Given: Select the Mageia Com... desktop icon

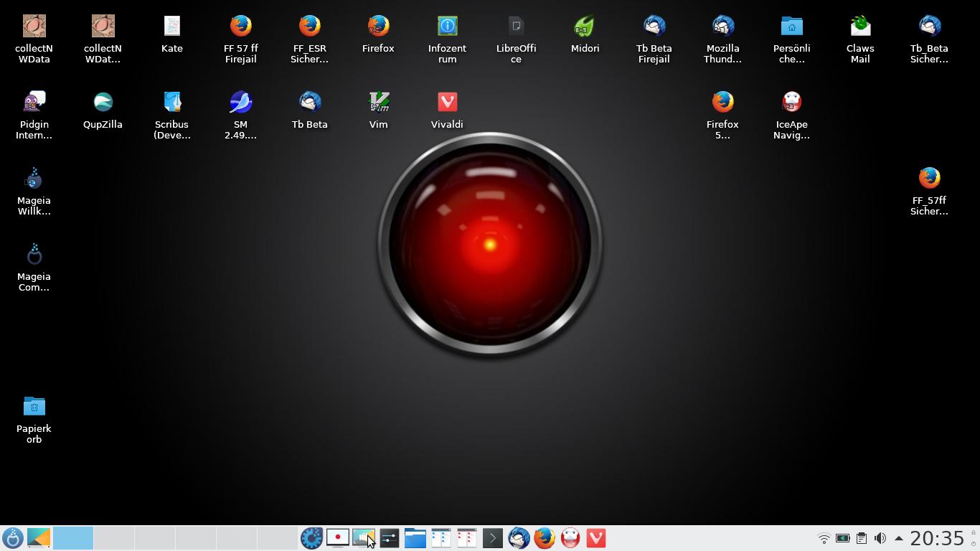Looking at the screenshot, I should 34,267.
